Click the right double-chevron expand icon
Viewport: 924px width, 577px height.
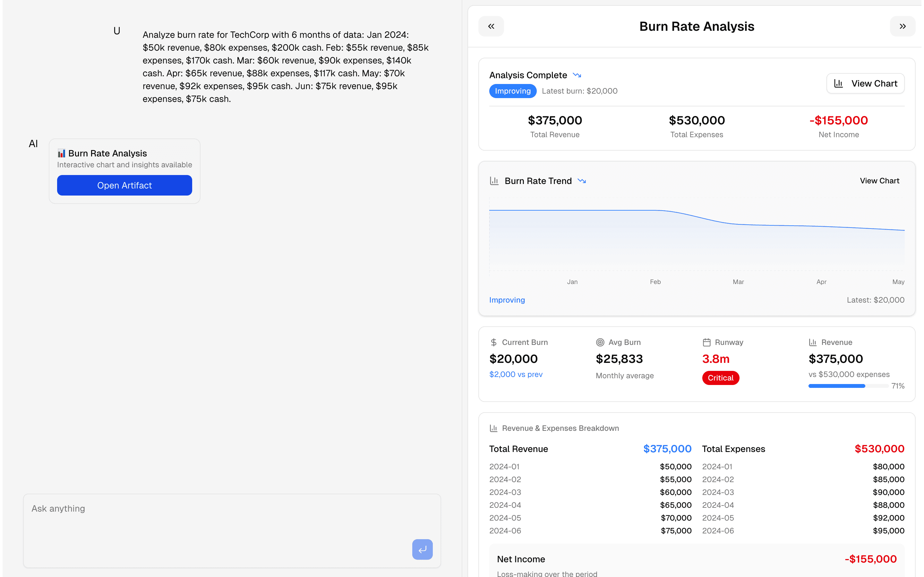click(x=902, y=26)
